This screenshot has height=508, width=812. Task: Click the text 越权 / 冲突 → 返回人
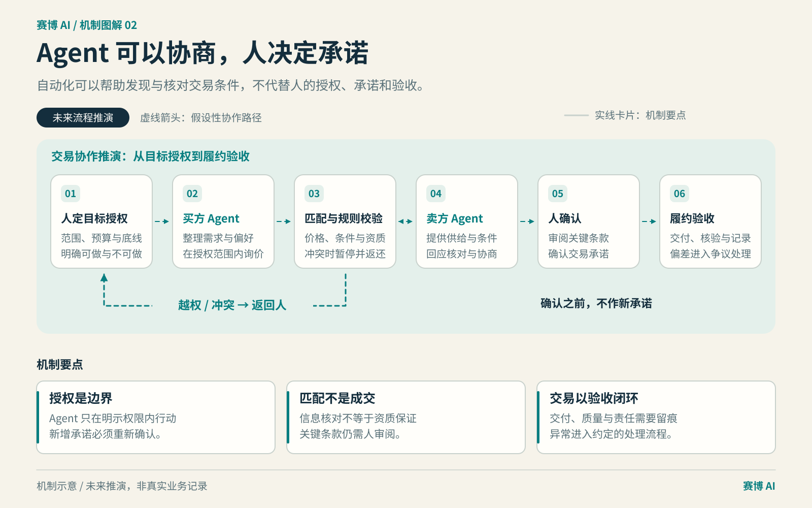(x=232, y=305)
